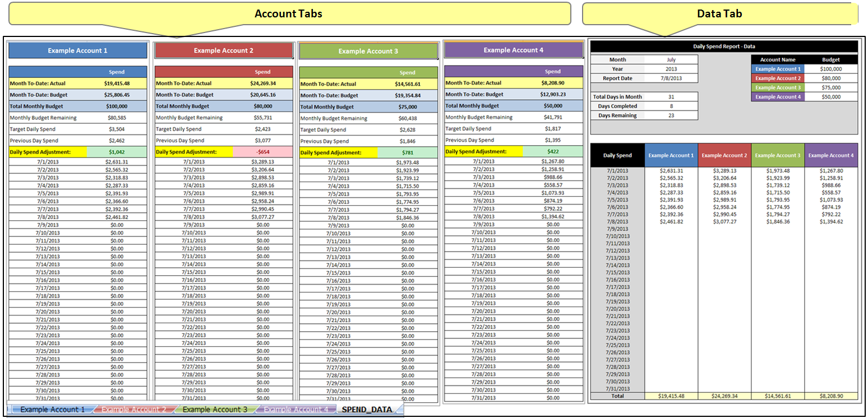
Task: Click the $75,000 budget cell in Data tab
Action: pyautogui.click(x=831, y=87)
